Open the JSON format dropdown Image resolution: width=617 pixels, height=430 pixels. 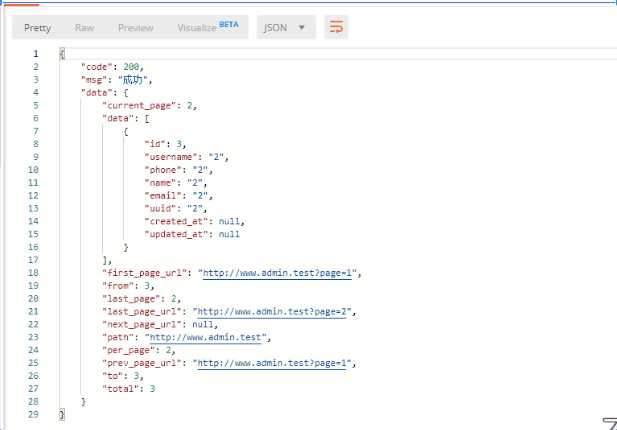pos(286,27)
